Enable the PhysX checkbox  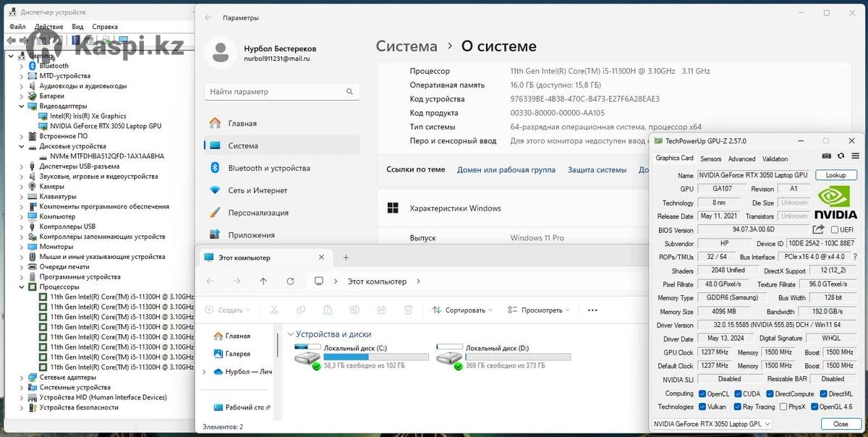tap(783, 407)
